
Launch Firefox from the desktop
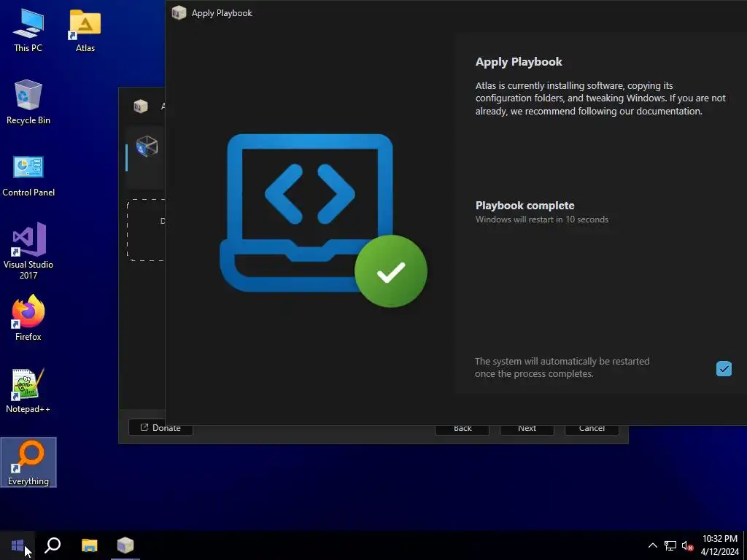pos(28,318)
